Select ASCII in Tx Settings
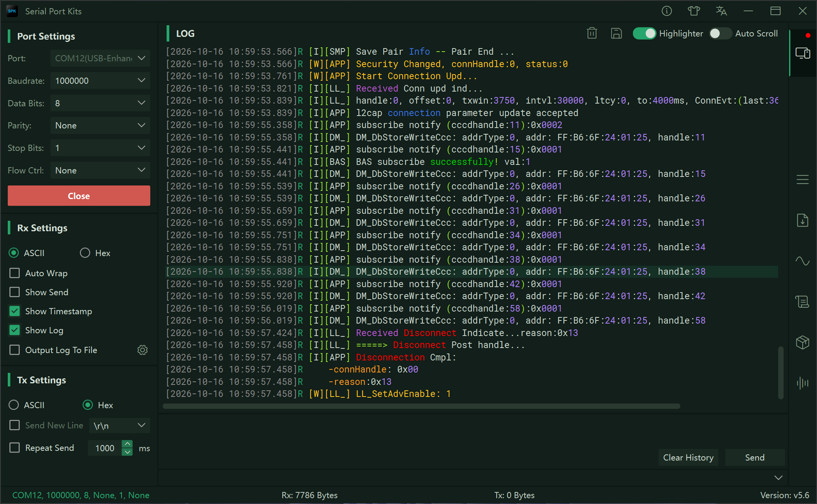Image resolution: width=817 pixels, height=504 pixels. [14, 405]
